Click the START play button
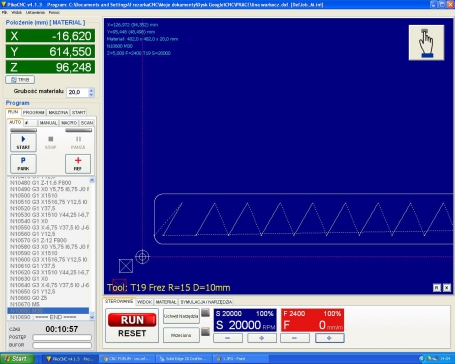This screenshot has width=455, height=364. click(23, 142)
